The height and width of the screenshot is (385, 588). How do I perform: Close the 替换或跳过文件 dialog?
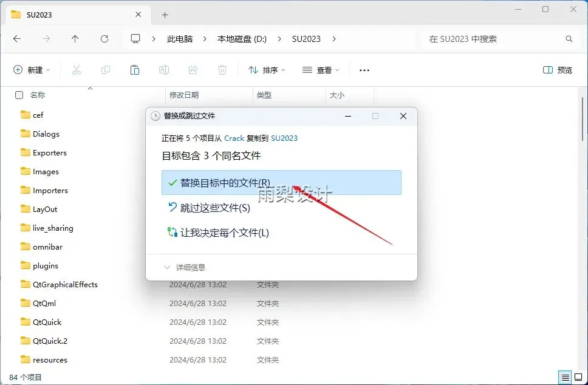pos(403,116)
